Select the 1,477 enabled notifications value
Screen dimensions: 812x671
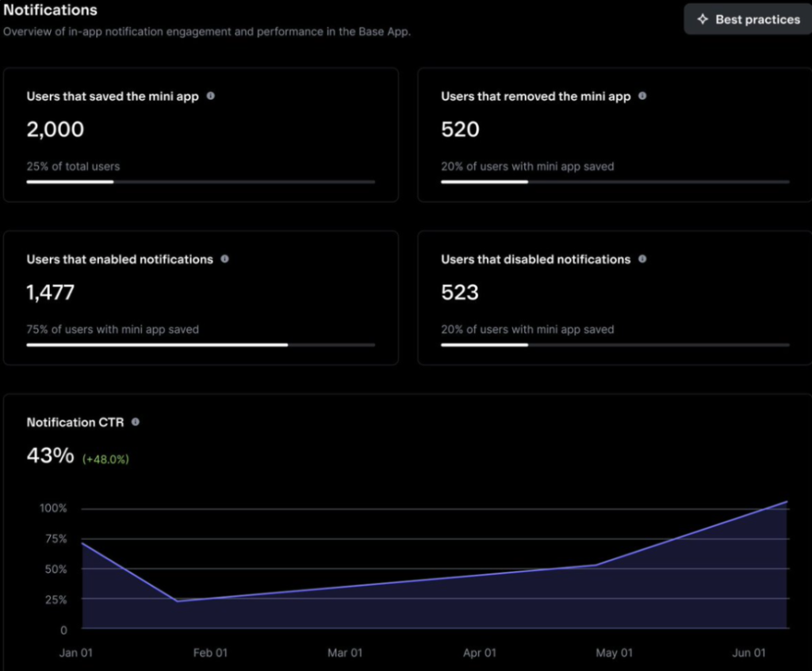click(x=51, y=293)
